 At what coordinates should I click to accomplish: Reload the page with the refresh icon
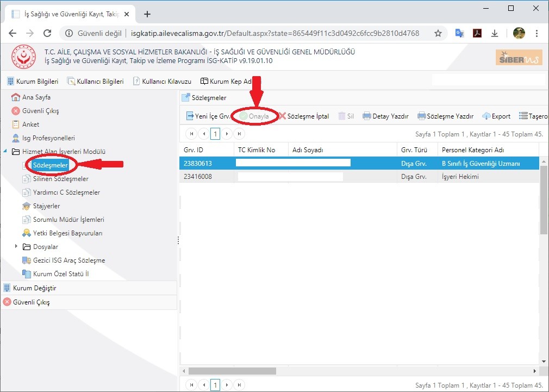tap(47, 33)
